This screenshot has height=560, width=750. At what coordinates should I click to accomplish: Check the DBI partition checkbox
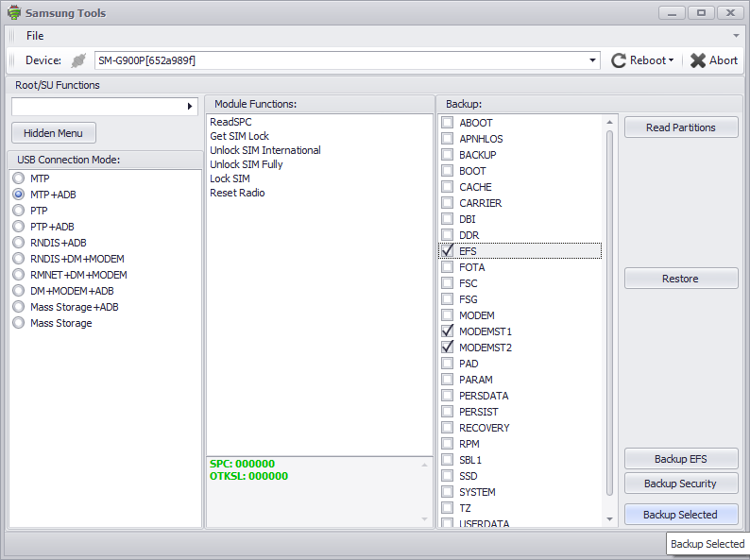pos(447,218)
